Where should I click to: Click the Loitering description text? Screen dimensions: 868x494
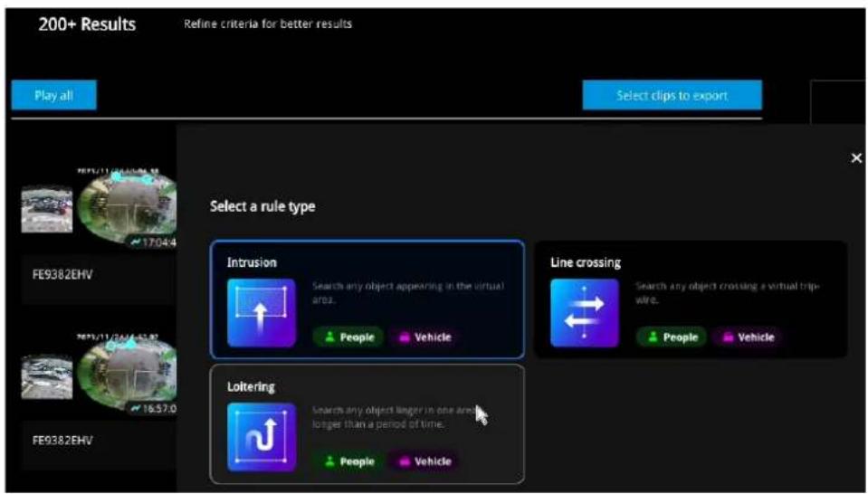[x=395, y=417]
